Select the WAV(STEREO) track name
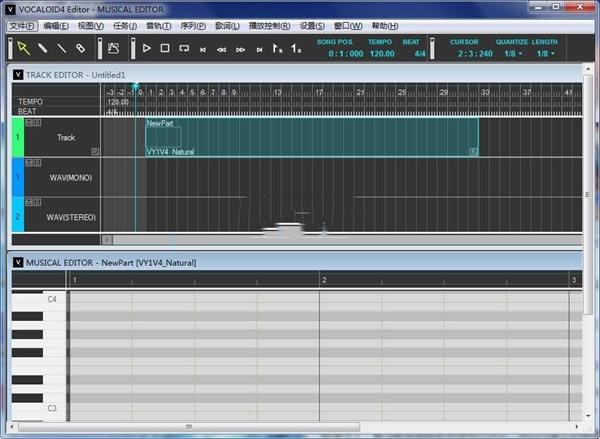The height and width of the screenshot is (439, 600). tap(71, 217)
